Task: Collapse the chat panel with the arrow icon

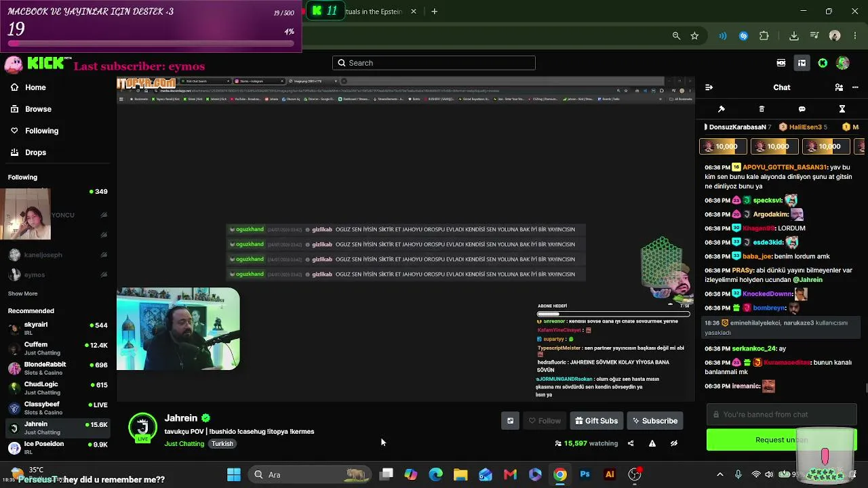Action: (x=709, y=87)
